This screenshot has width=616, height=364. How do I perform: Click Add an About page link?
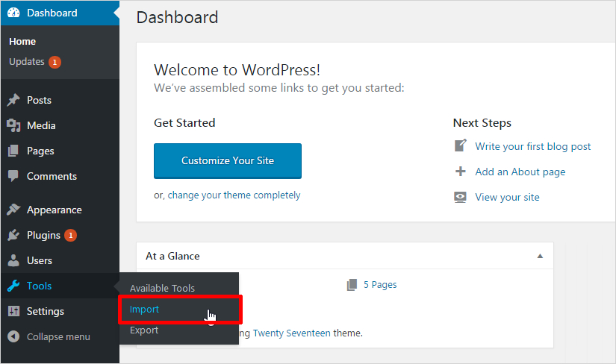520,172
